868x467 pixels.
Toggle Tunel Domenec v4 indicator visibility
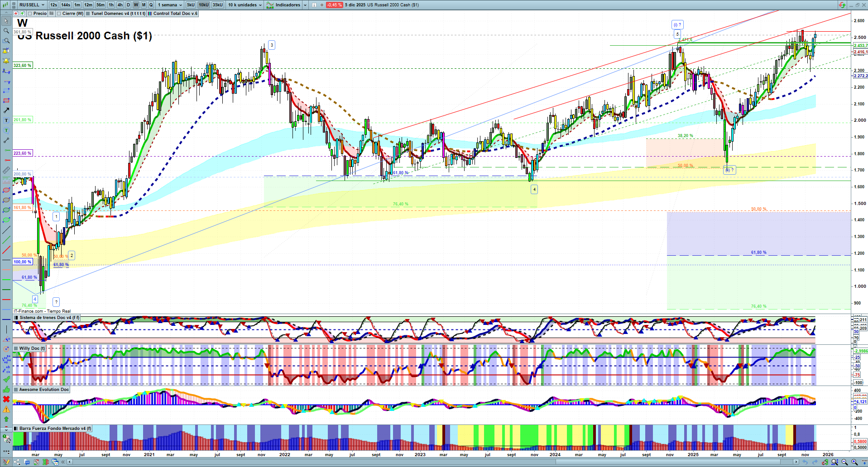point(88,14)
